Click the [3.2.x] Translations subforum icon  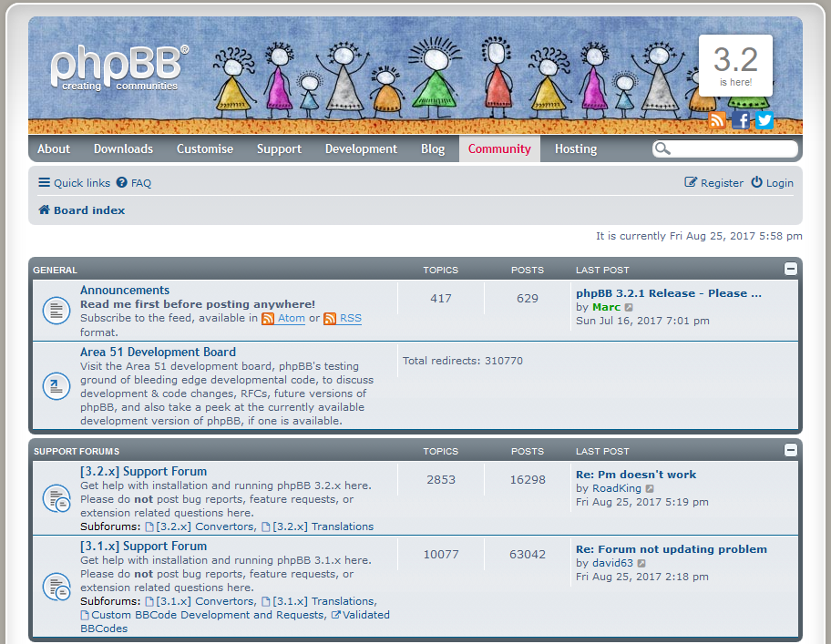coord(266,527)
